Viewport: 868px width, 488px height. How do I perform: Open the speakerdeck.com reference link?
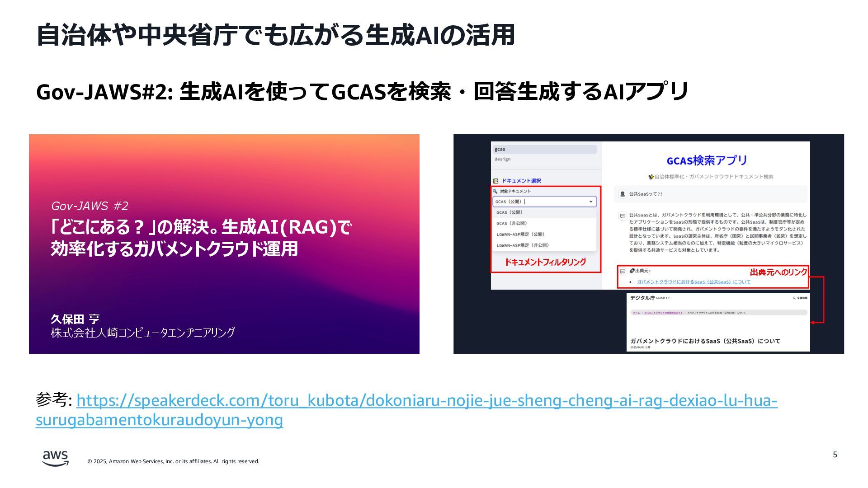406,410
